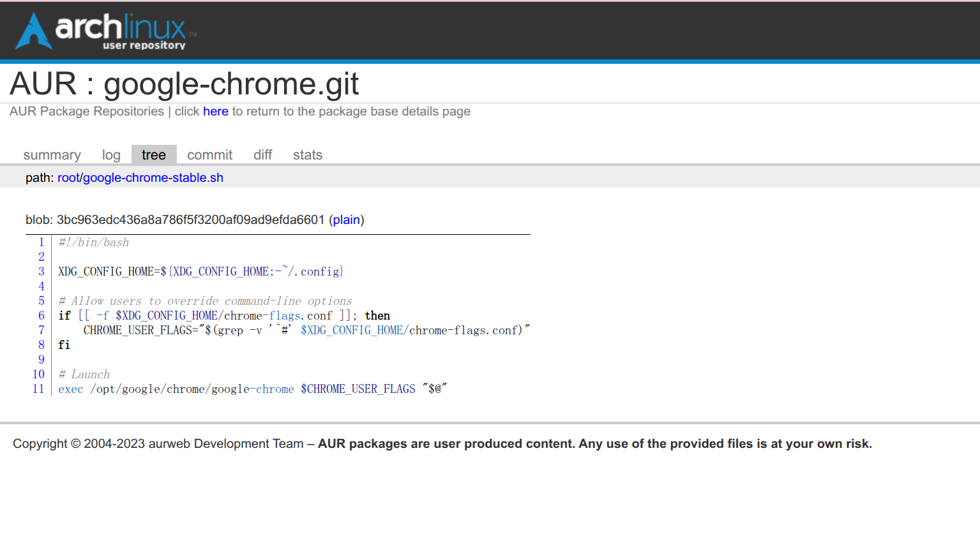Click line number 8 anchor
The width and height of the screenshot is (980, 541).
(x=41, y=345)
